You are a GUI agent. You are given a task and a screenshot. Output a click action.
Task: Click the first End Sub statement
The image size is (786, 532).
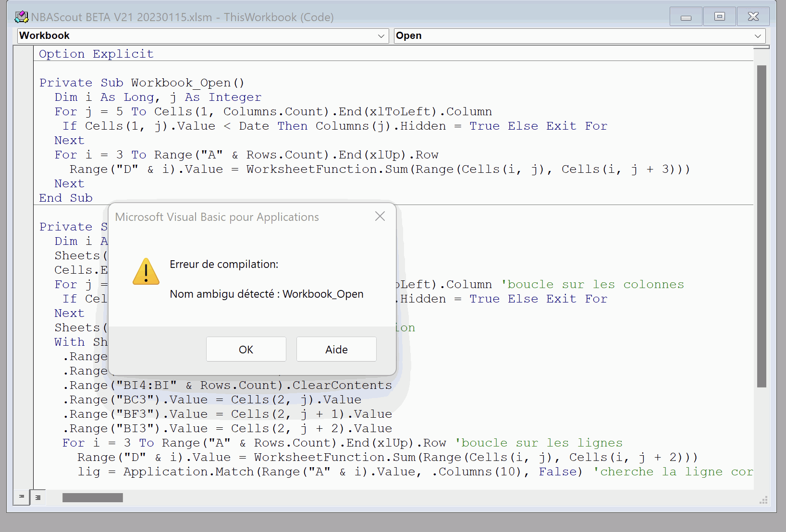(x=66, y=198)
